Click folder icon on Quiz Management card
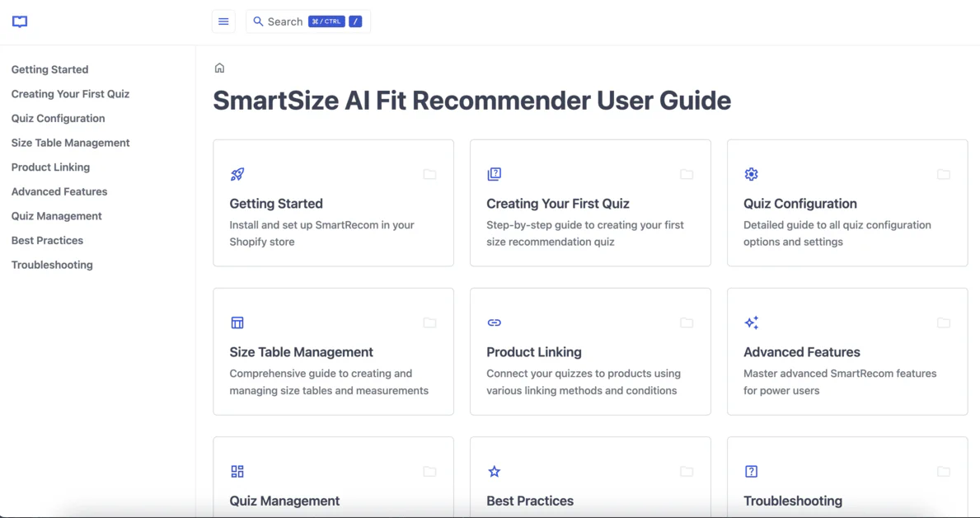980x518 pixels. pos(429,472)
